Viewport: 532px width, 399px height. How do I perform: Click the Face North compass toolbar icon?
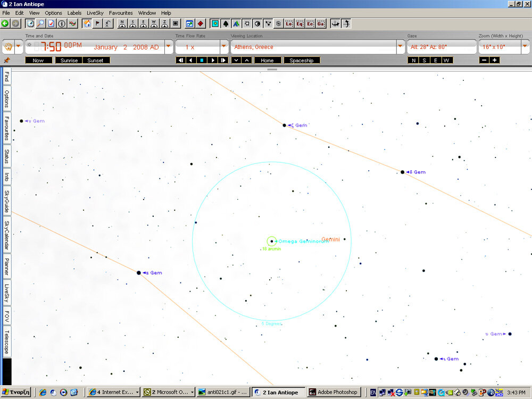coord(122,23)
